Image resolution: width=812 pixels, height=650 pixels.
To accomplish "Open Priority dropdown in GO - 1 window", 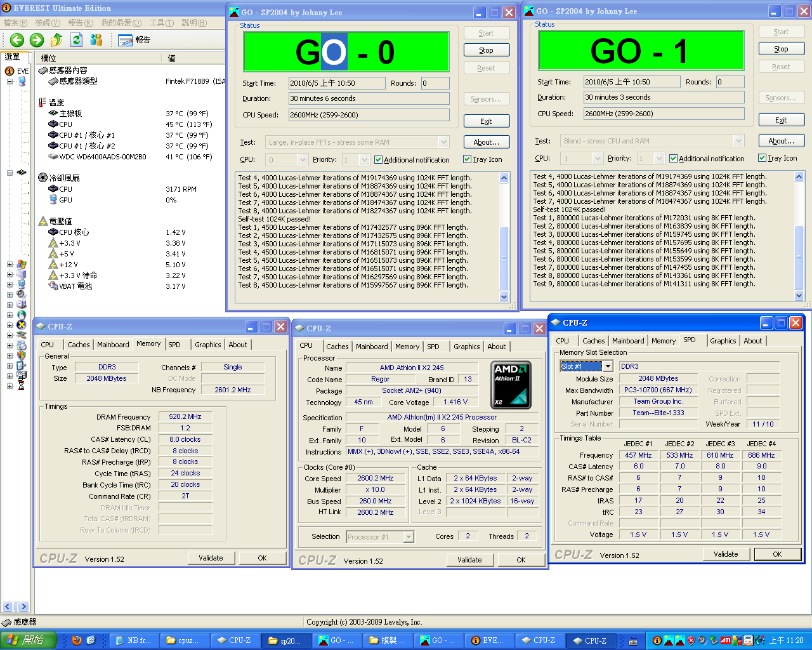I will click(659, 159).
